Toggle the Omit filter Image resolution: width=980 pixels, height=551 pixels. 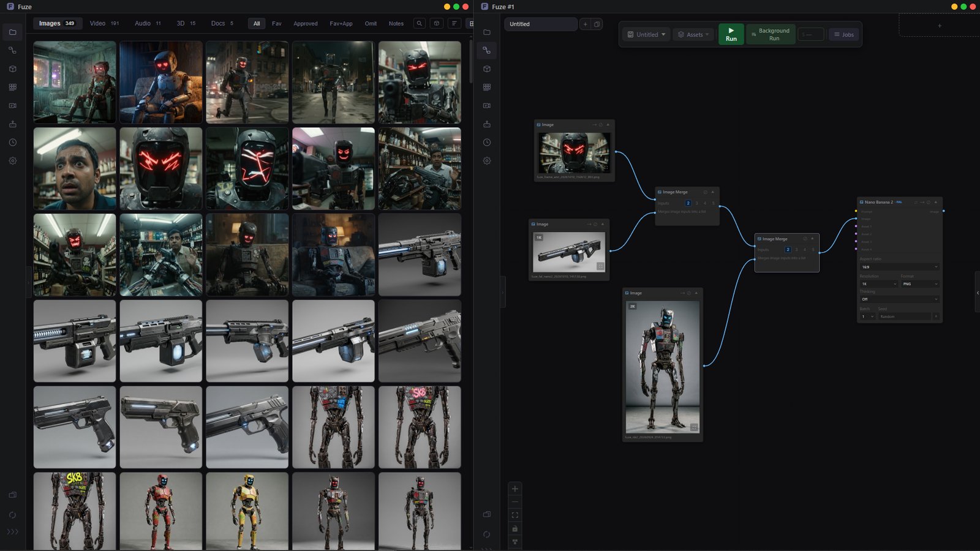[x=371, y=23]
